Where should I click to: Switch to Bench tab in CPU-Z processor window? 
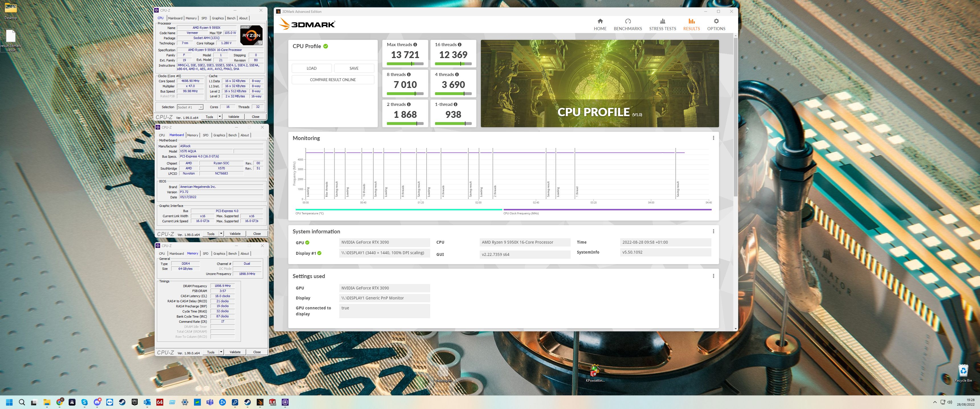pos(231,18)
